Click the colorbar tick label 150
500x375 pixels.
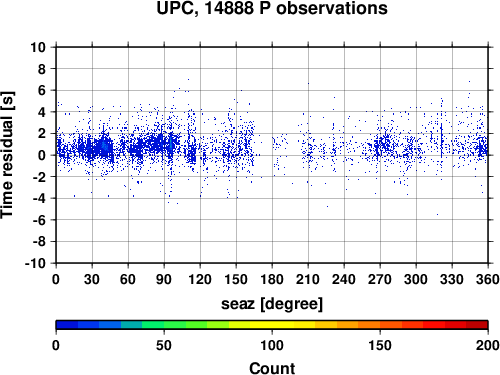pos(380,345)
